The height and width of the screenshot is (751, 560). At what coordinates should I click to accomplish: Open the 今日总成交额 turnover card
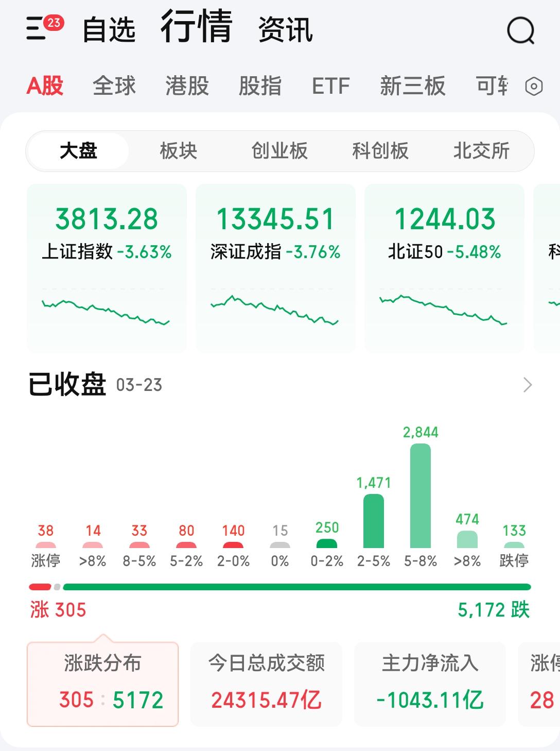tap(267, 682)
